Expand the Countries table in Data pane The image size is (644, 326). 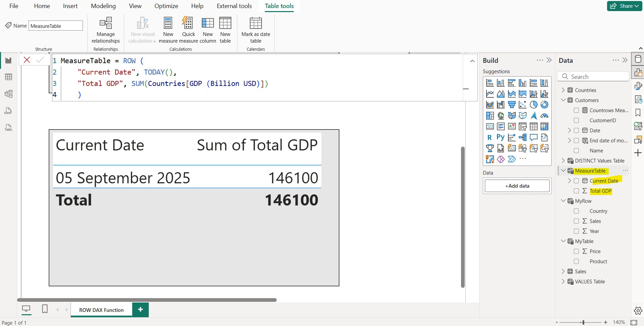[x=563, y=90]
